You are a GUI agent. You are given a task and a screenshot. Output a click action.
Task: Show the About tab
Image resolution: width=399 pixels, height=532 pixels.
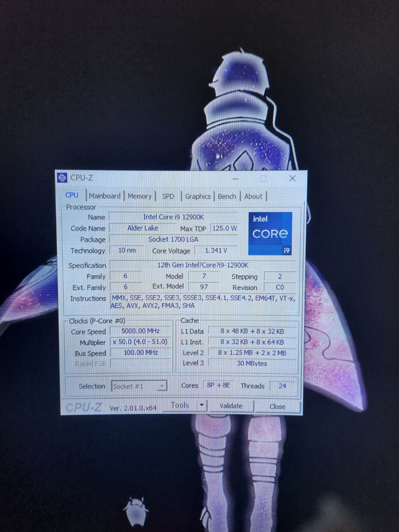253,196
